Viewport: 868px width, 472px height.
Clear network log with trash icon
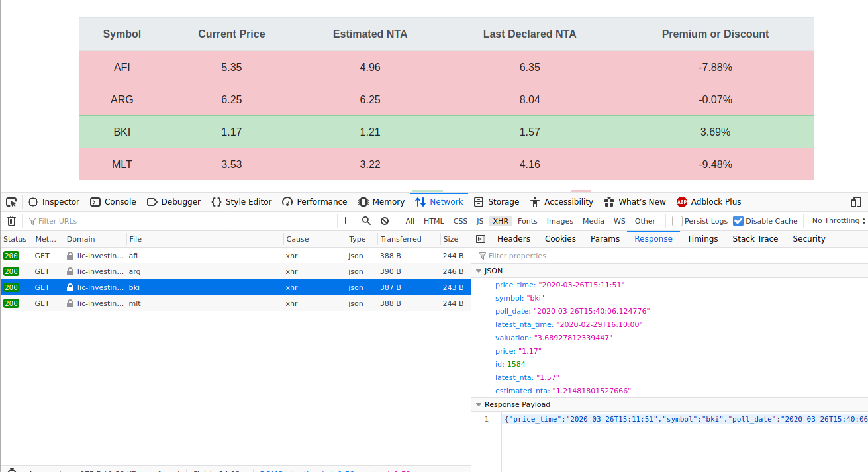11,221
